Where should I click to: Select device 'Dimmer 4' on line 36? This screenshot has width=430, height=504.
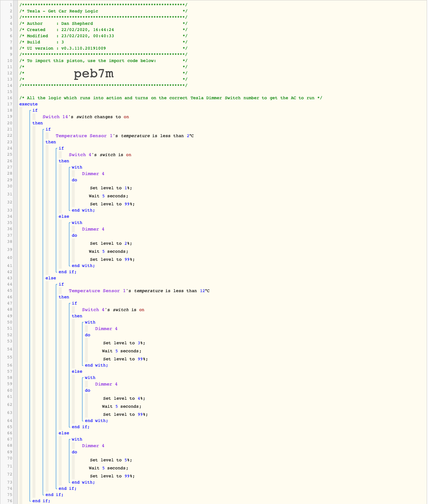(93, 229)
